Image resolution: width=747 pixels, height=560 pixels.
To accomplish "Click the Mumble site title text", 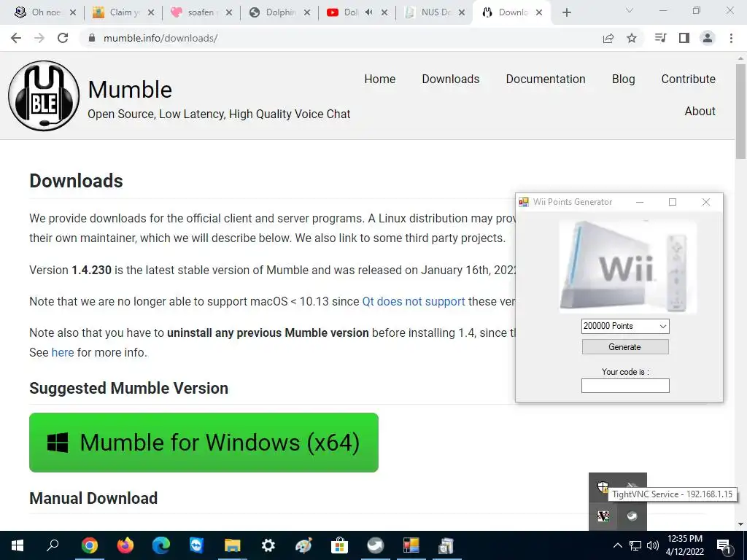I will (x=130, y=90).
